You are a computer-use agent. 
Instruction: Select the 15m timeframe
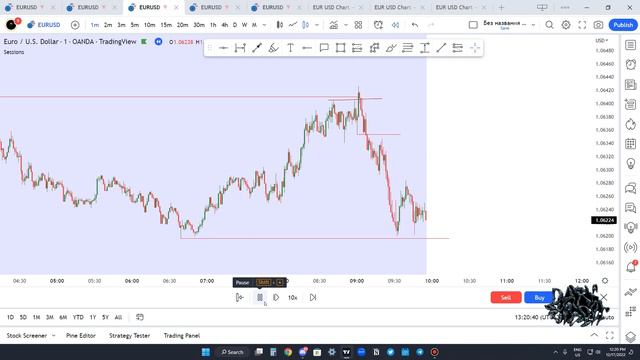coord(166,25)
